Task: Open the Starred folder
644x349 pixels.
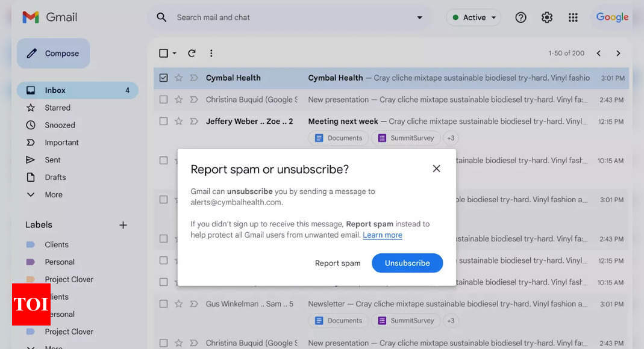Action: pyautogui.click(x=57, y=108)
